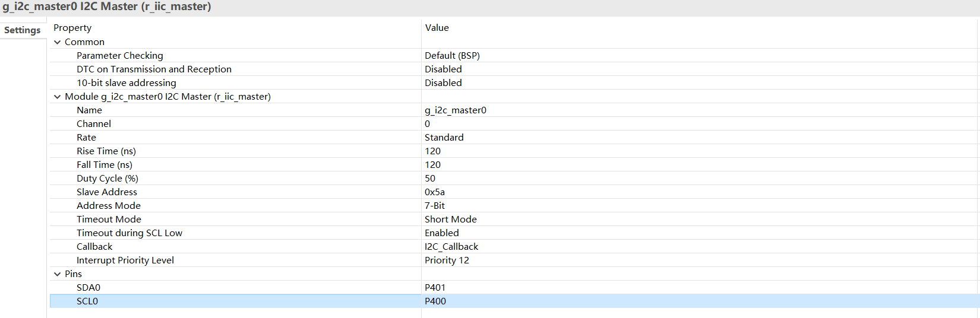The width and height of the screenshot is (980, 318).
Task: Change the SDA0 pin value P401
Action: click(435, 288)
